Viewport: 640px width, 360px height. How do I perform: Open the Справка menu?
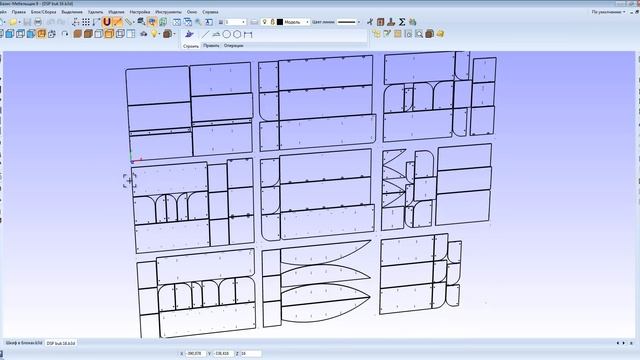pos(210,12)
